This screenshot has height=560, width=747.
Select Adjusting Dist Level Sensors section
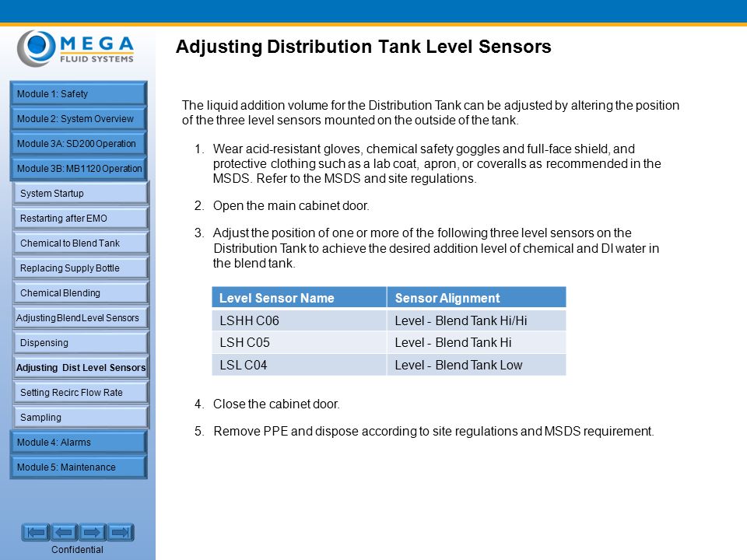point(80,368)
